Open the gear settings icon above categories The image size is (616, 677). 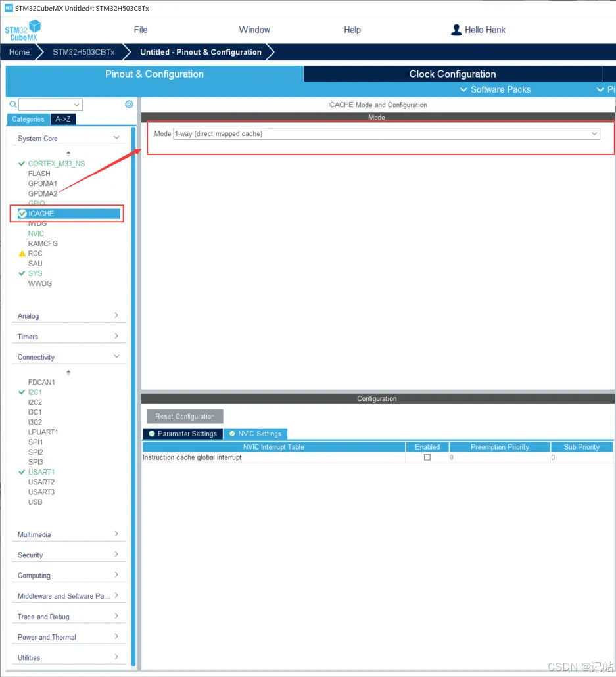(129, 104)
